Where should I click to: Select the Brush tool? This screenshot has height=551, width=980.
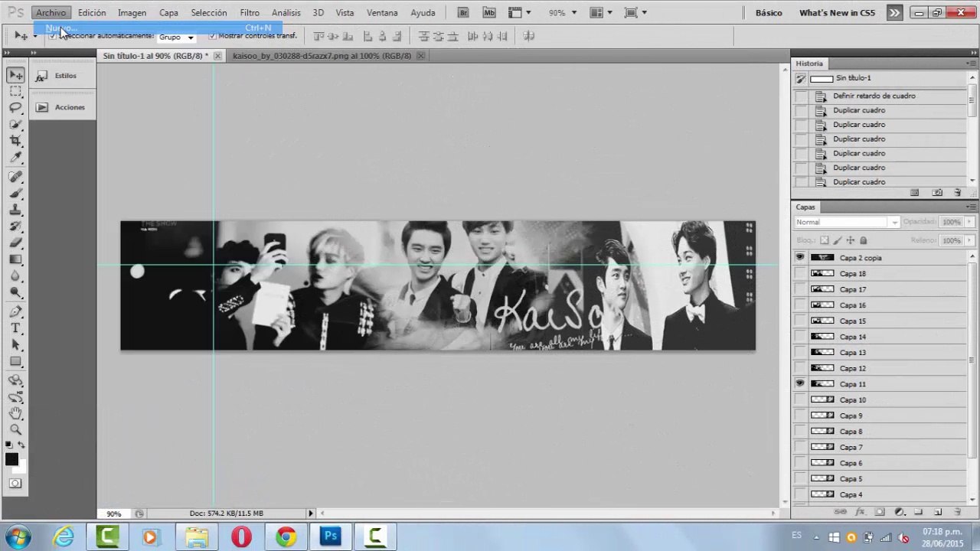15,193
